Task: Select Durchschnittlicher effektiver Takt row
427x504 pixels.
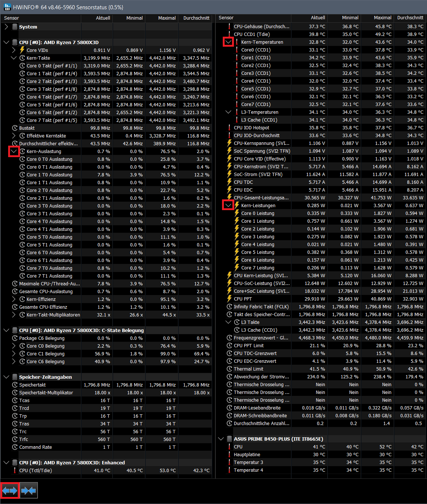Action: click(x=107, y=143)
